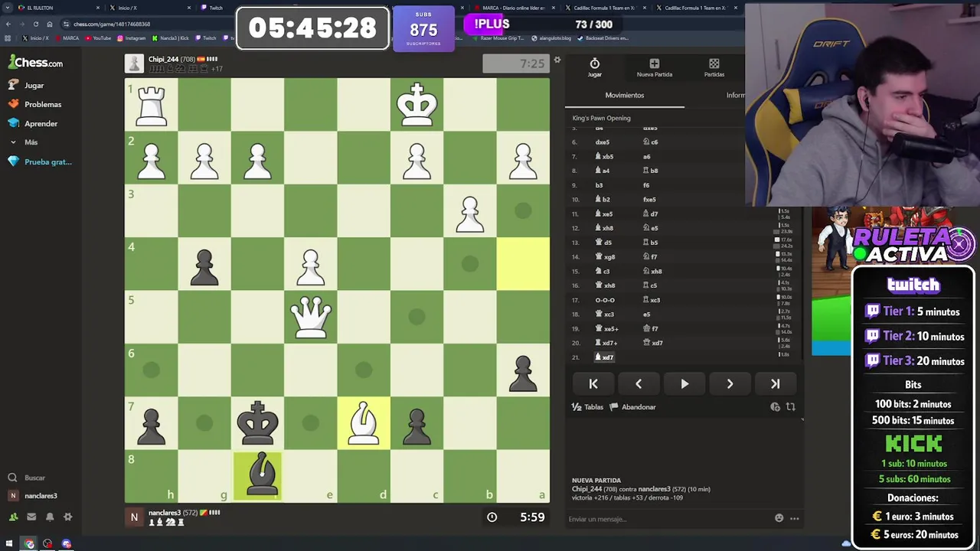Select the black king on the board

[258, 422]
